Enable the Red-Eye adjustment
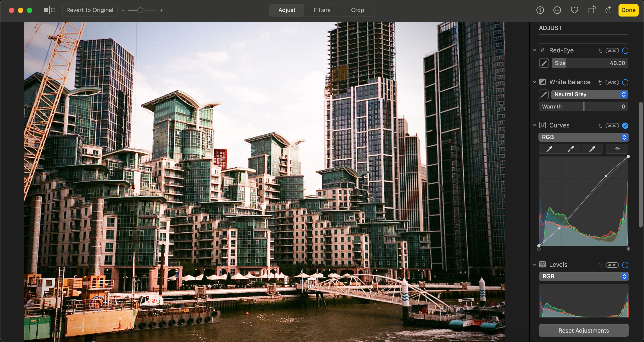 (x=625, y=50)
